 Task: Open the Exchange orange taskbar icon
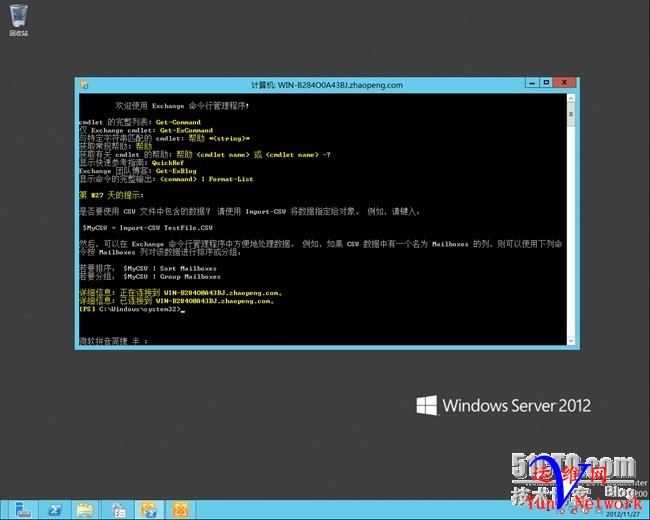pyautogui.click(x=181, y=510)
